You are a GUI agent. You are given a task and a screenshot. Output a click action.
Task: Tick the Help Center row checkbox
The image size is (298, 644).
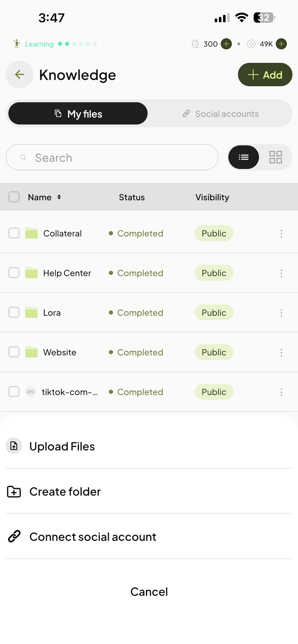pos(14,273)
